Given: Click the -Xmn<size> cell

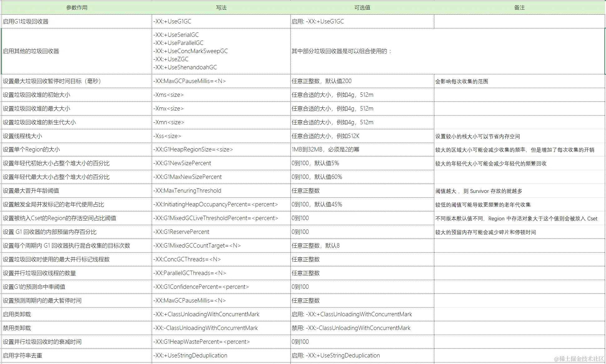Looking at the screenshot, I should 169,122.
